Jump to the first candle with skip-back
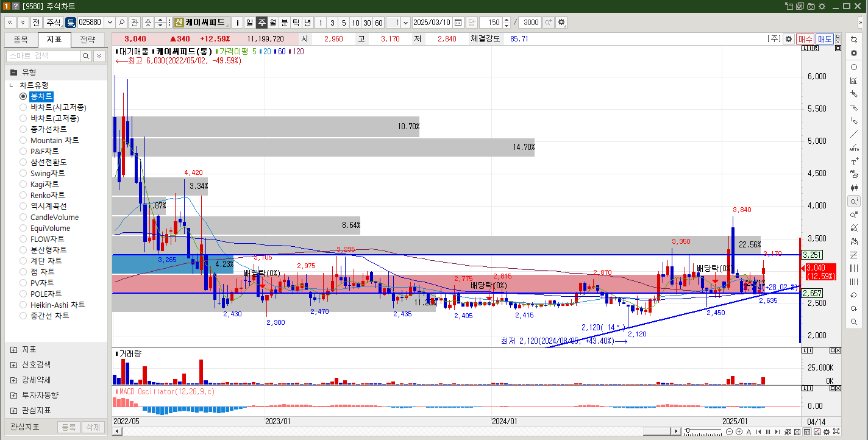 pos(758,431)
